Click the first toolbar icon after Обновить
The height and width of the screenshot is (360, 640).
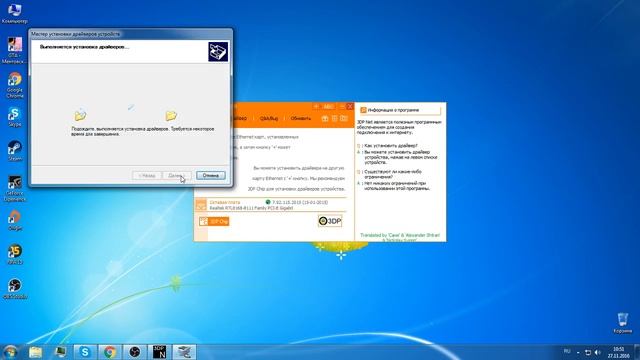325,118
